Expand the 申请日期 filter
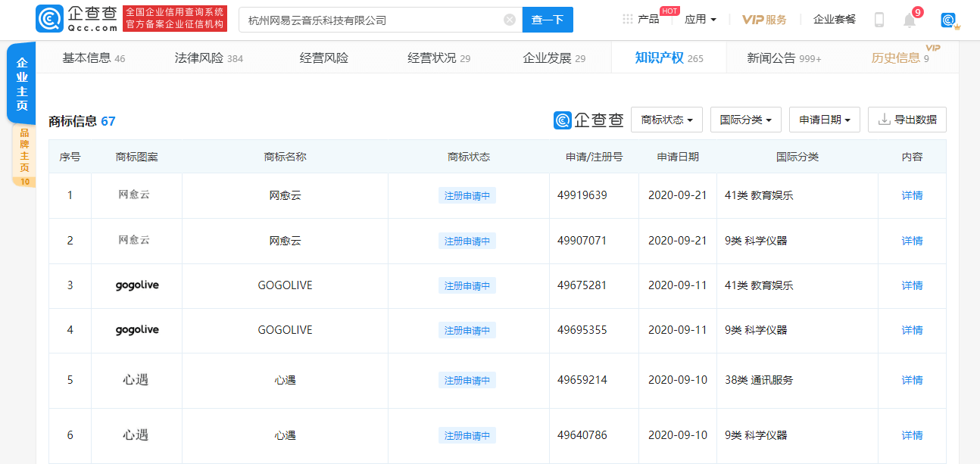Viewport: 980px width, 464px height. click(824, 119)
